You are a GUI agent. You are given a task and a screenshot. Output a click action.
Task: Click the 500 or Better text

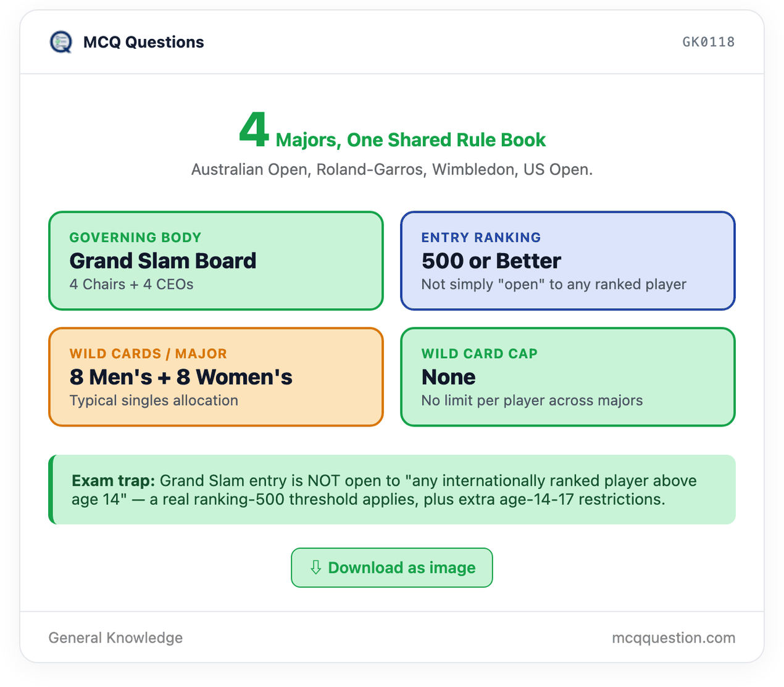point(491,261)
